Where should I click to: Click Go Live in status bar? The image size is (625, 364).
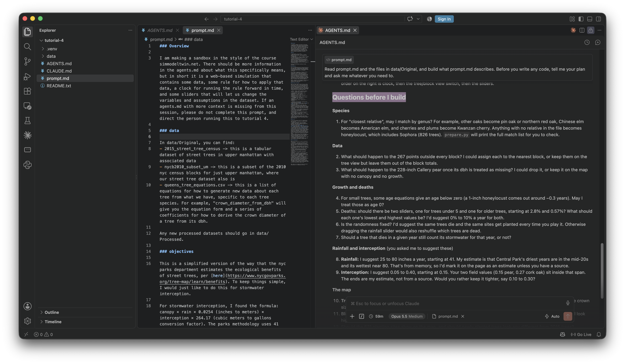[581, 334]
